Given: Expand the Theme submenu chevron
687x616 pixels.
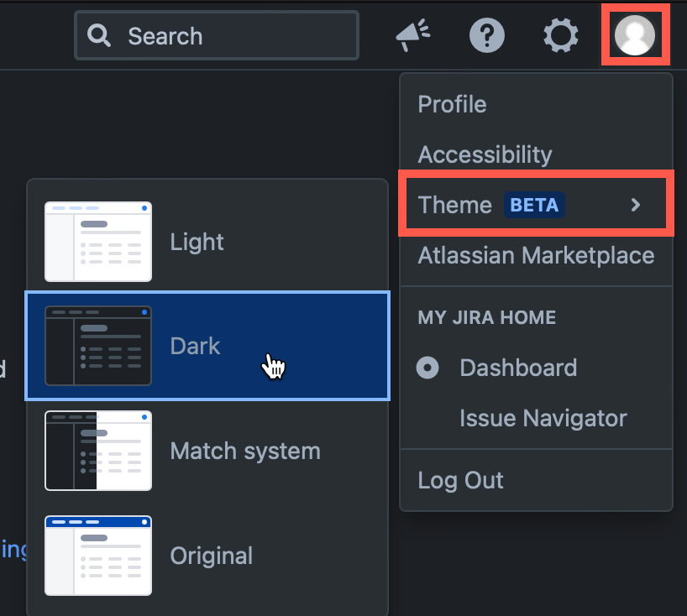Looking at the screenshot, I should (636, 204).
